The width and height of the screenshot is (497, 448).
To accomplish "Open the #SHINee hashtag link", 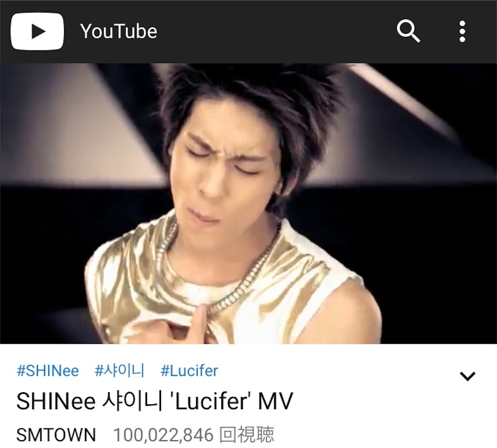I will pos(48,371).
